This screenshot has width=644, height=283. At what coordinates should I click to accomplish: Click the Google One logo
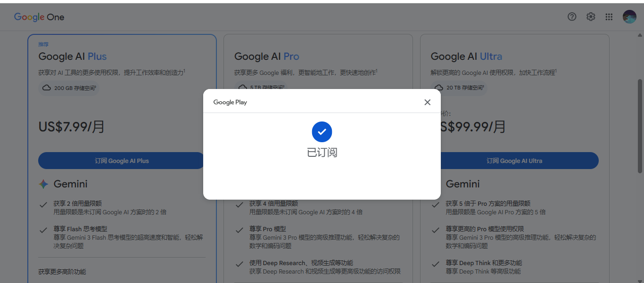pos(39,17)
